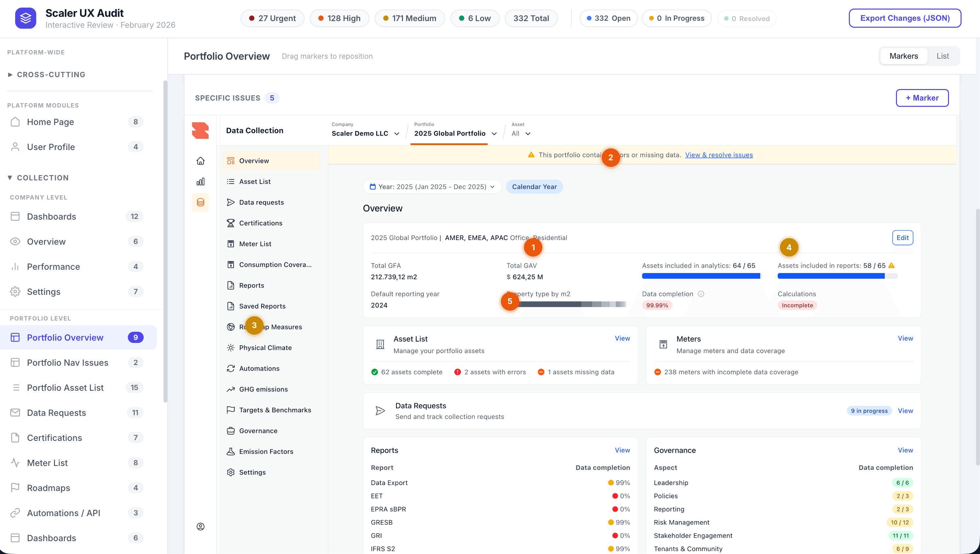Click the Data requests paper plane icon

click(x=231, y=202)
